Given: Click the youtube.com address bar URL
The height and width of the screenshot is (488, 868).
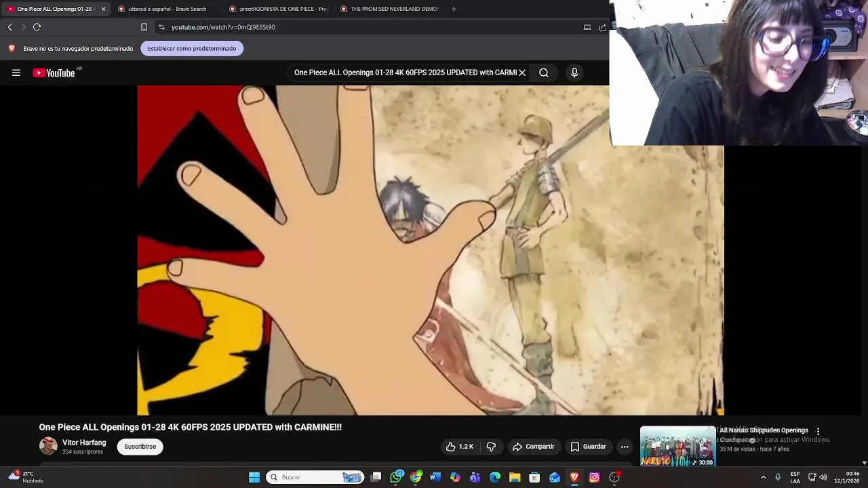Looking at the screenshot, I should [x=223, y=27].
